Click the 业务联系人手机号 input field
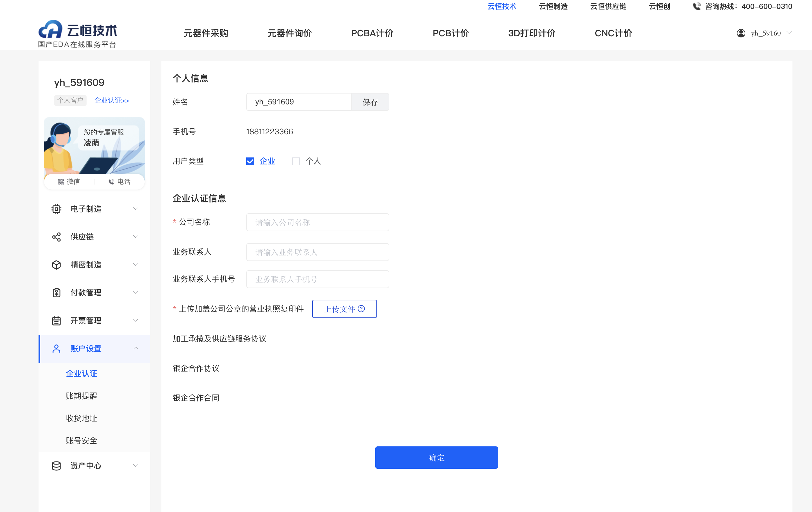 click(318, 279)
